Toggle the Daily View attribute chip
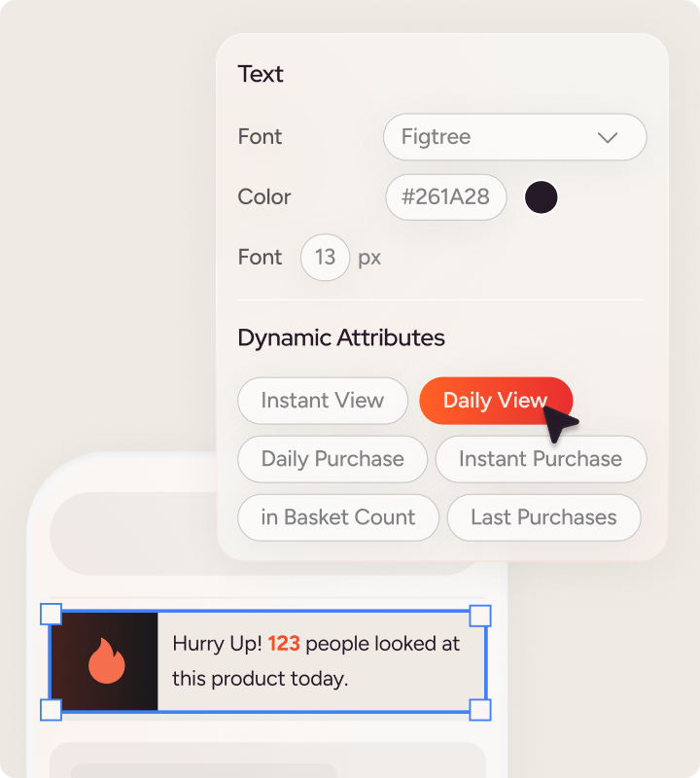Viewport: 700px width, 778px height. click(495, 401)
